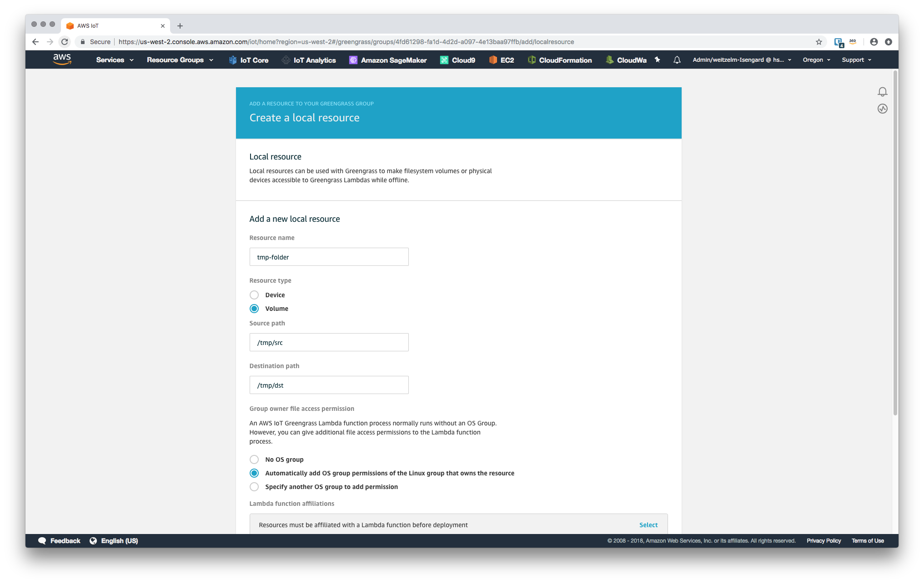Open the Support dropdown menu
This screenshot has height=584, width=924.
[856, 60]
